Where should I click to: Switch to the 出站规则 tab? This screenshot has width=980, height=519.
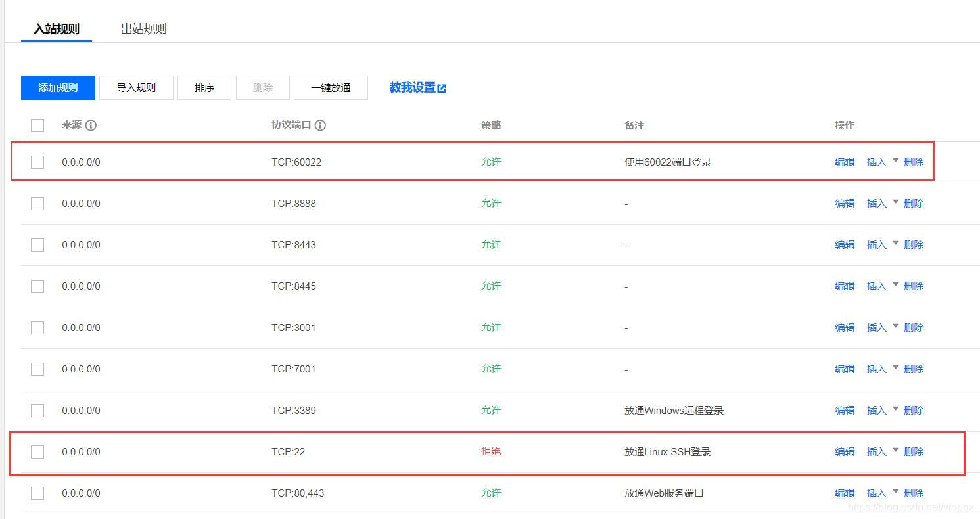tap(143, 29)
